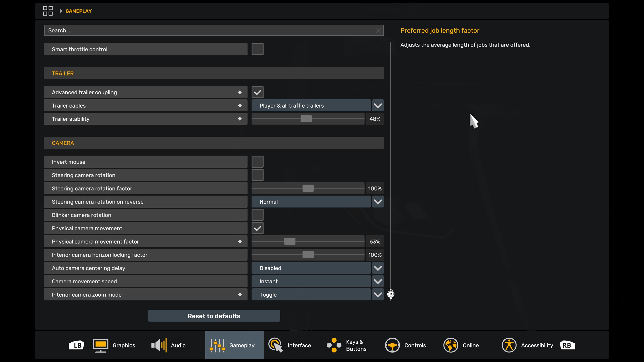Click the 48% trailer stability value
This screenshot has height=362, width=644.
[375, 119]
